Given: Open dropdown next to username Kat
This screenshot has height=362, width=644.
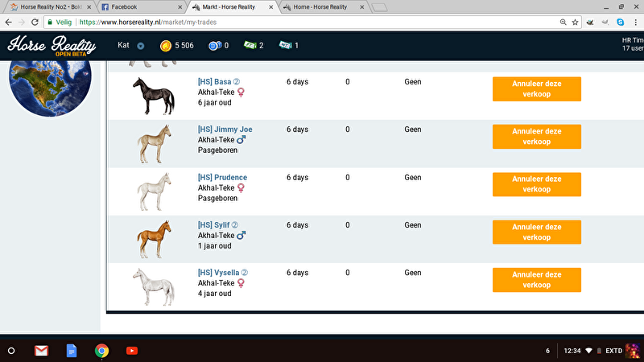Looking at the screenshot, I should click(x=141, y=46).
